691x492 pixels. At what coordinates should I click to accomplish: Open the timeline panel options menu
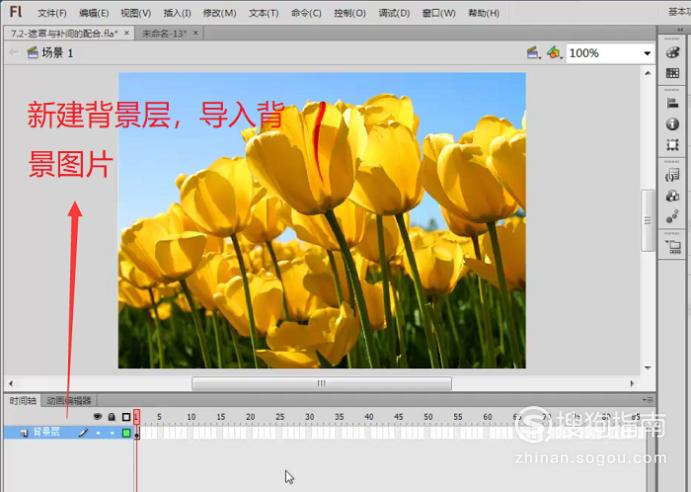coord(648,400)
